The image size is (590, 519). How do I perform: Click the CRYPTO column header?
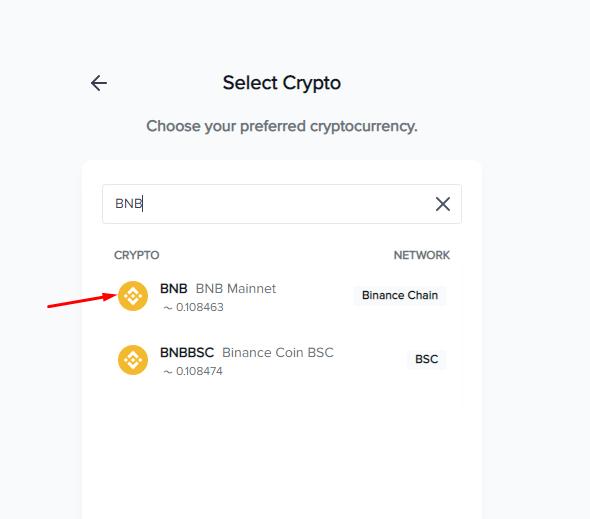tap(137, 255)
